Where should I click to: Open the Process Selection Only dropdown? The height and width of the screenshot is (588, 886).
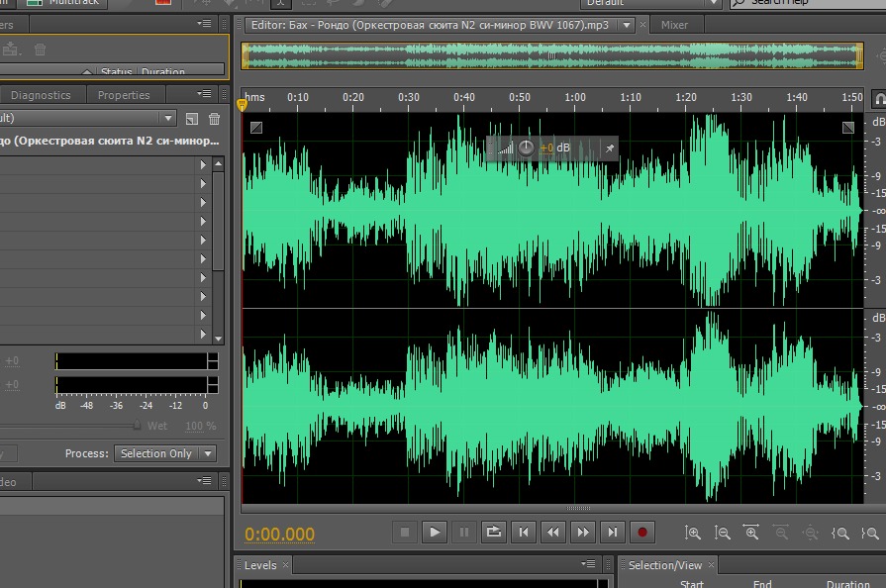pyautogui.click(x=208, y=453)
